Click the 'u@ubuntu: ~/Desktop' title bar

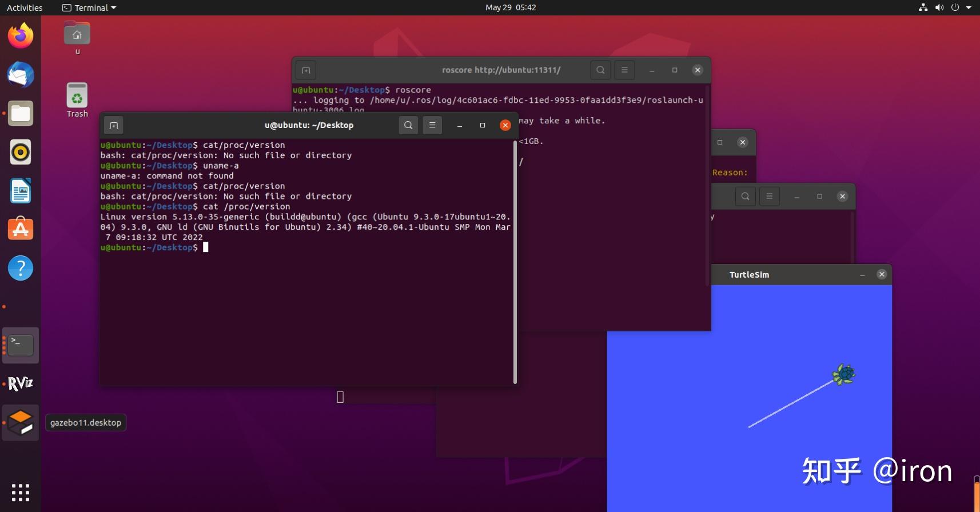point(309,125)
